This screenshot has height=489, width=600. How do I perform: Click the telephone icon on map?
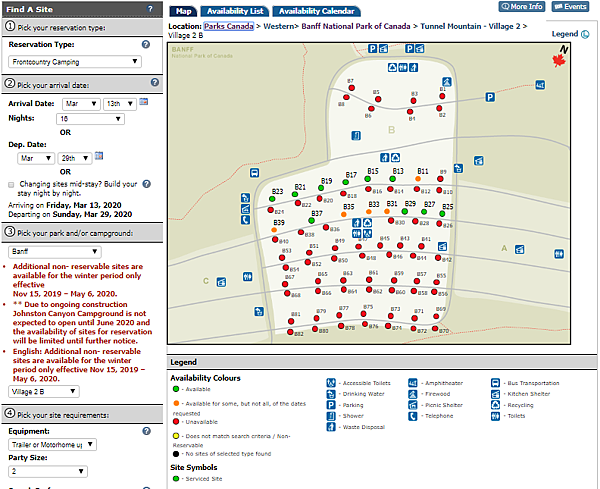coord(245,220)
